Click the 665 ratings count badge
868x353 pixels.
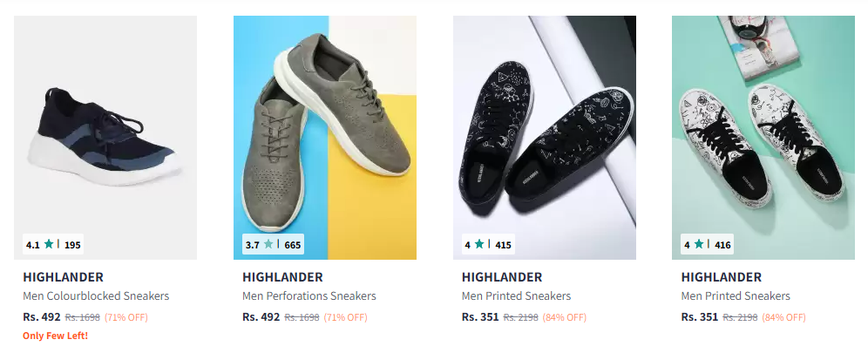292,245
